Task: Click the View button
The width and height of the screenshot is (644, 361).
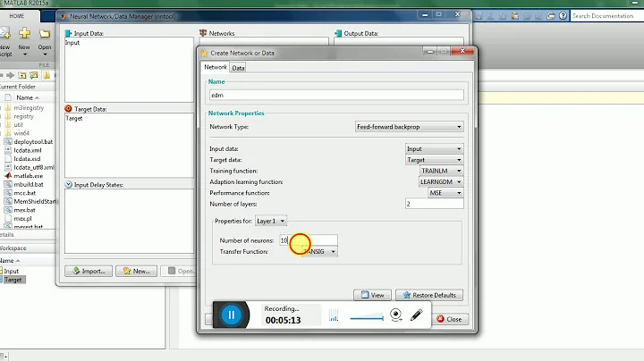Action: (372, 295)
